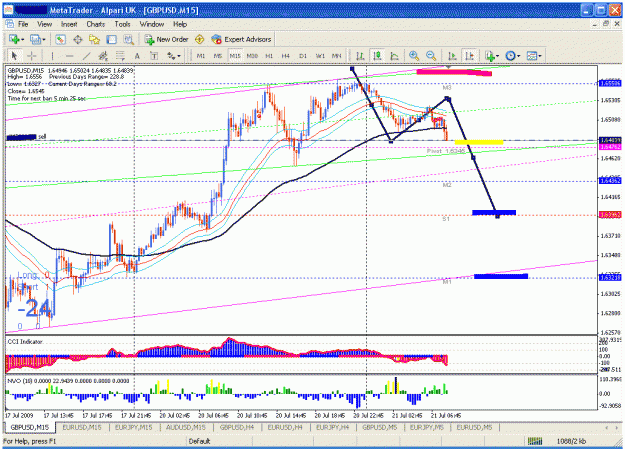Expand the Profiles dropdown arrow
Screen dimensions: 625x449
tap(43, 39)
